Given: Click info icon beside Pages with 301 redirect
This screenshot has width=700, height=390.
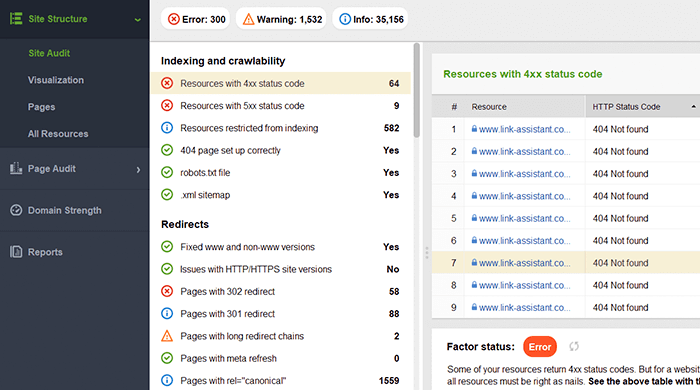Looking at the screenshot, I should tap(167, 314).
